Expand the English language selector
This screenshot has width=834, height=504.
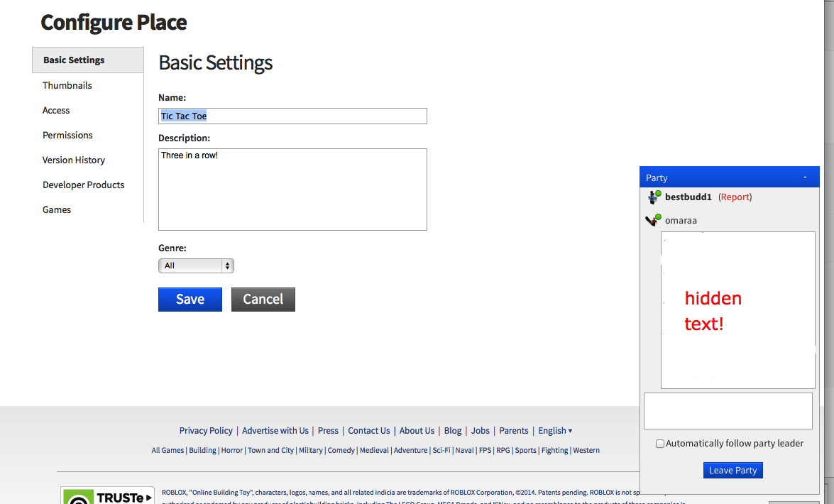pos(555,430)
